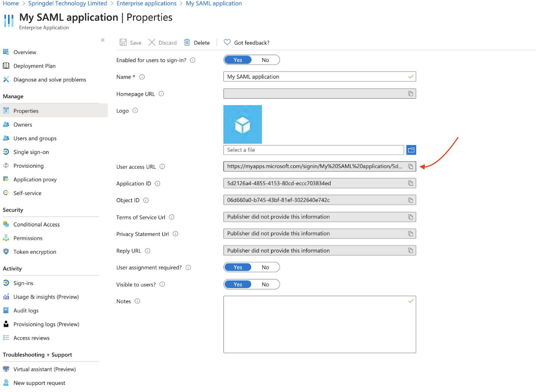The height and width of the screenshot is (392, 536).
Task: Click info icon beside Visible to users
Action: coord(162,284)
